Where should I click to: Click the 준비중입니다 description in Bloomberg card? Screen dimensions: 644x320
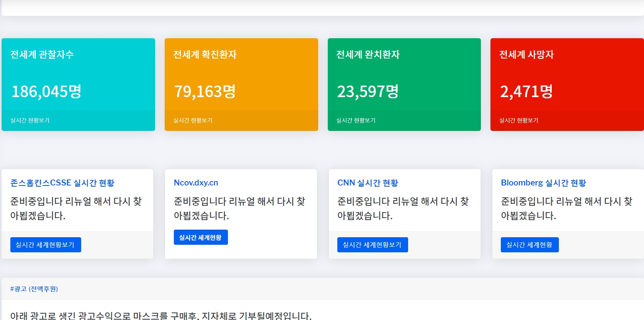[566, 209]
